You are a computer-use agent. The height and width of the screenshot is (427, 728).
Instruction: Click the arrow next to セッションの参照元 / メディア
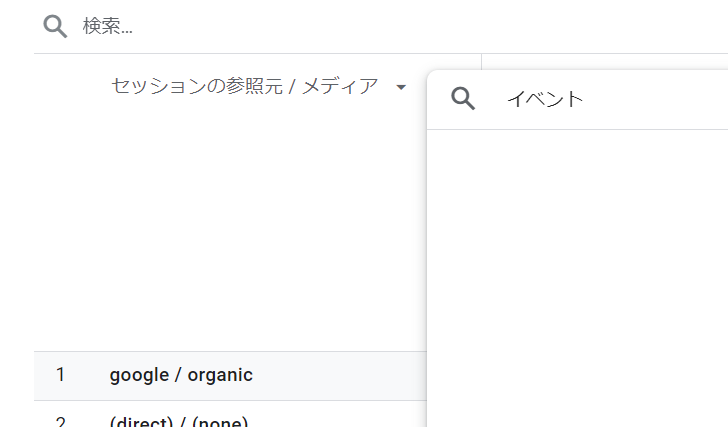pyautogui.click(x=401, y=88)
